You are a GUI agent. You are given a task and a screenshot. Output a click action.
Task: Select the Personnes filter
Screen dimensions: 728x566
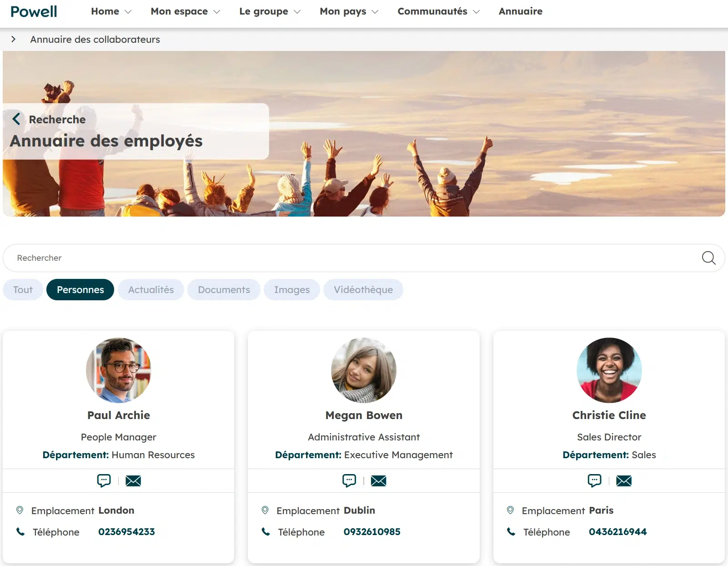click(80, 289)
